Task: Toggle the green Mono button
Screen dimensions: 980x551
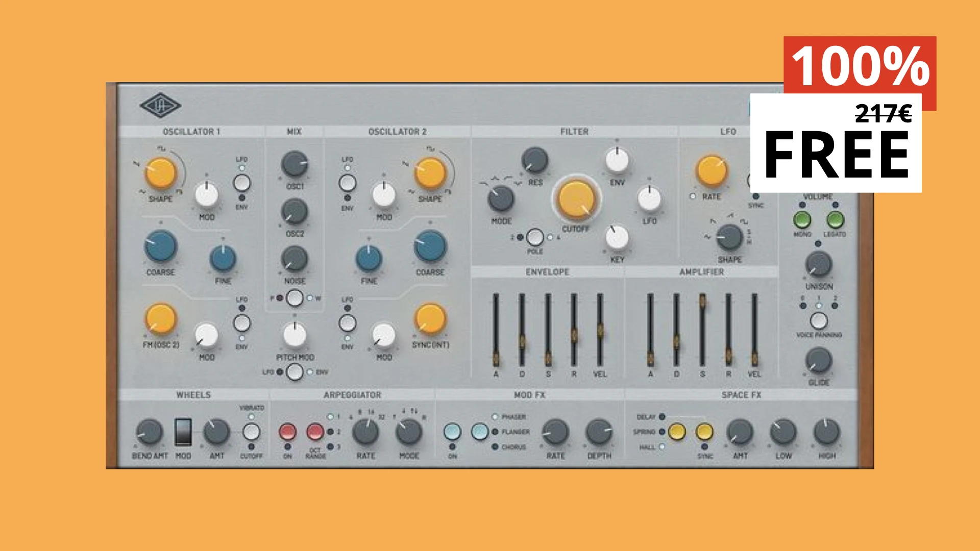Action: pyautogui.click(x=802, y=220)
